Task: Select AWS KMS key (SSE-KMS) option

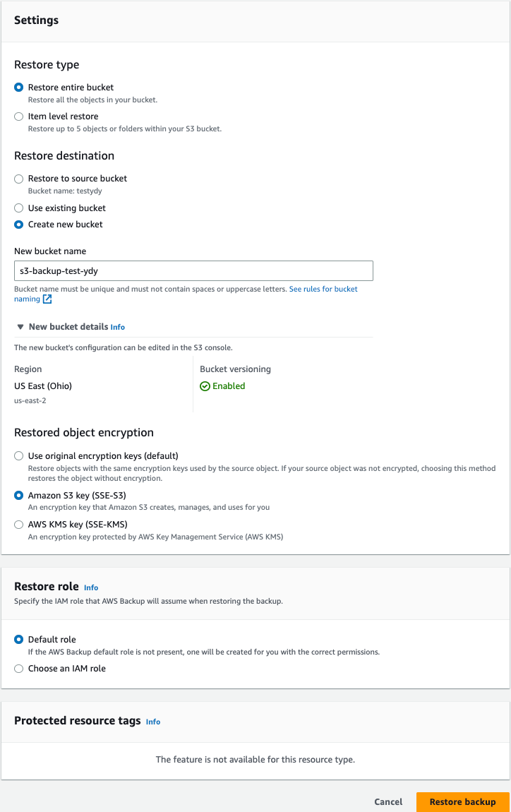Action: 18,525
